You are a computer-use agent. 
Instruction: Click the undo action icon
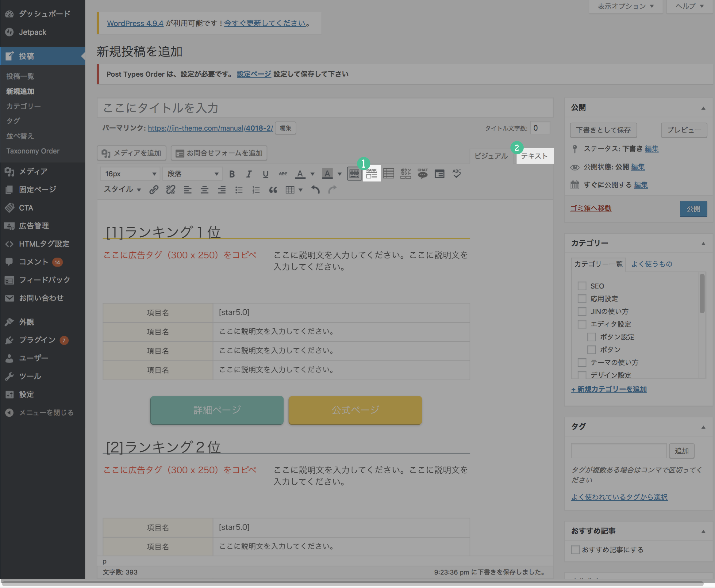(x=315, y=189)
